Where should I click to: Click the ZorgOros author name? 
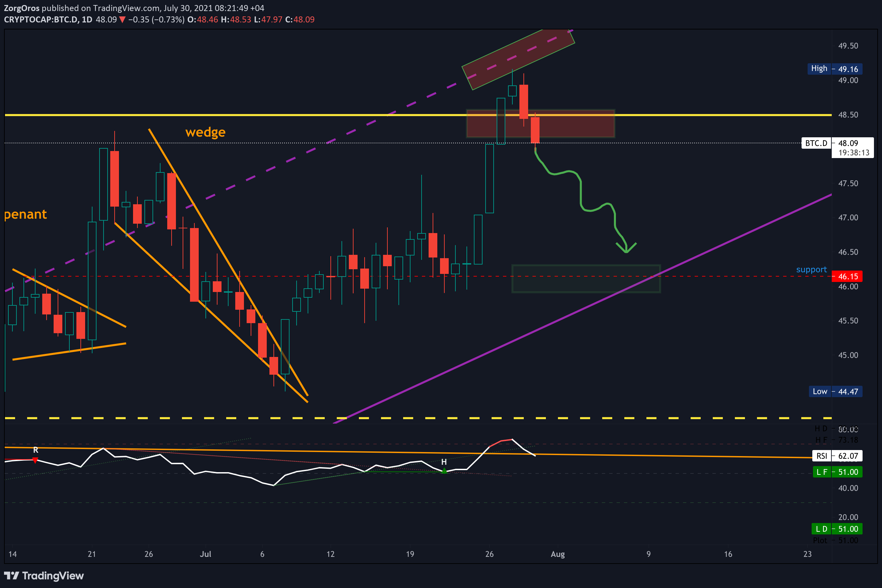pyautogui.click(x=21, y=8)
